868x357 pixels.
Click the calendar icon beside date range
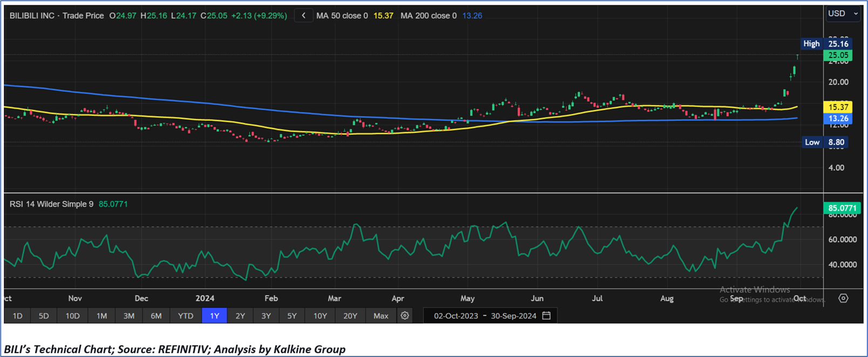(x=546, y=315)
